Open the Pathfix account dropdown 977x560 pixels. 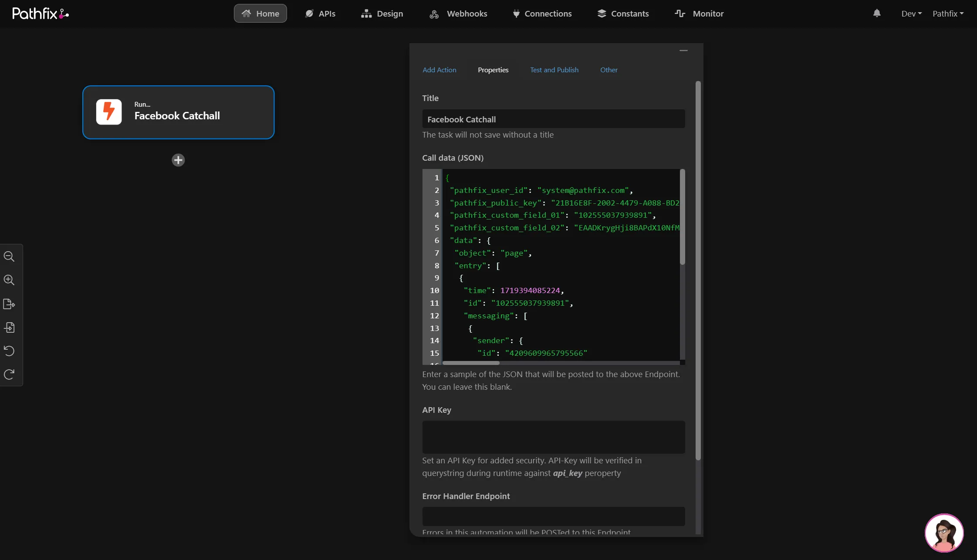(x=948, y=13)
